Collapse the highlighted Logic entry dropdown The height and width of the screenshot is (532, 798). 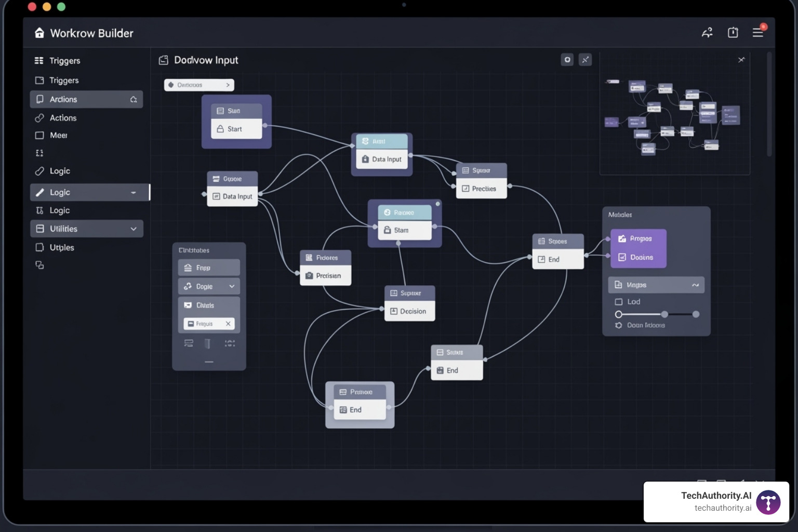pyautogui.click(x=135, y=192)
